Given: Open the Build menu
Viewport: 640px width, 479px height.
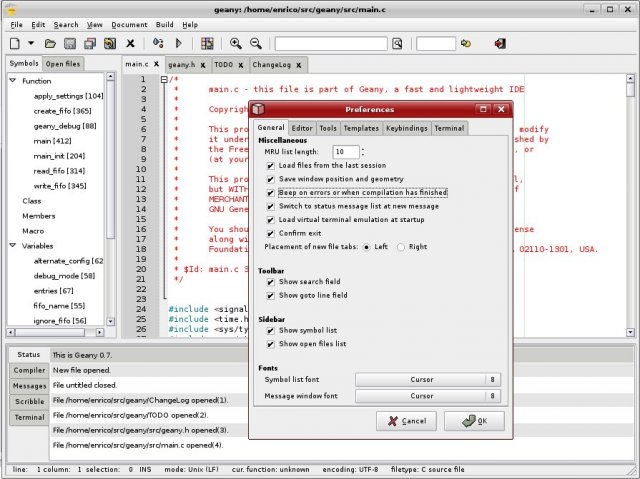Looking at the screenshot, I should pyautogui.click(x=164, y=25).
